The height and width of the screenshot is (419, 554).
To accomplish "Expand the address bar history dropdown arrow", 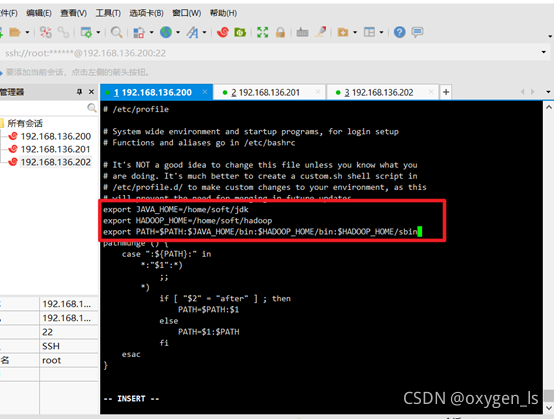I will click(544, 53).
